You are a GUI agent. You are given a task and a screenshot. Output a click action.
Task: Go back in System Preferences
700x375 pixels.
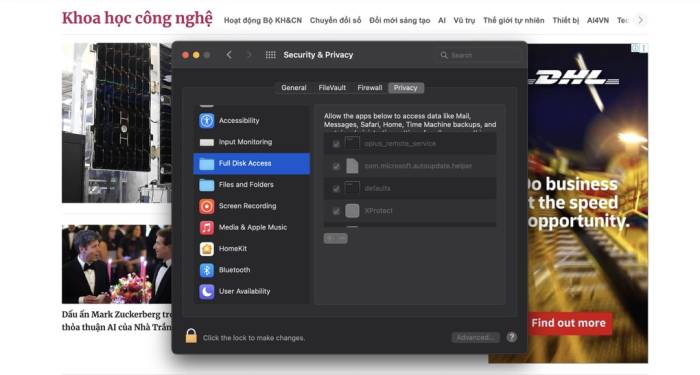tap(229, 55)
